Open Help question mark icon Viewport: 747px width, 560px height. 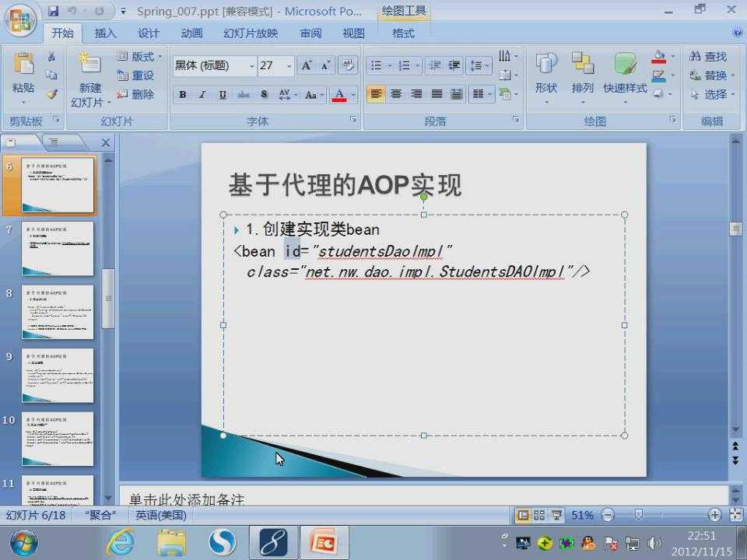pos(738,33)
